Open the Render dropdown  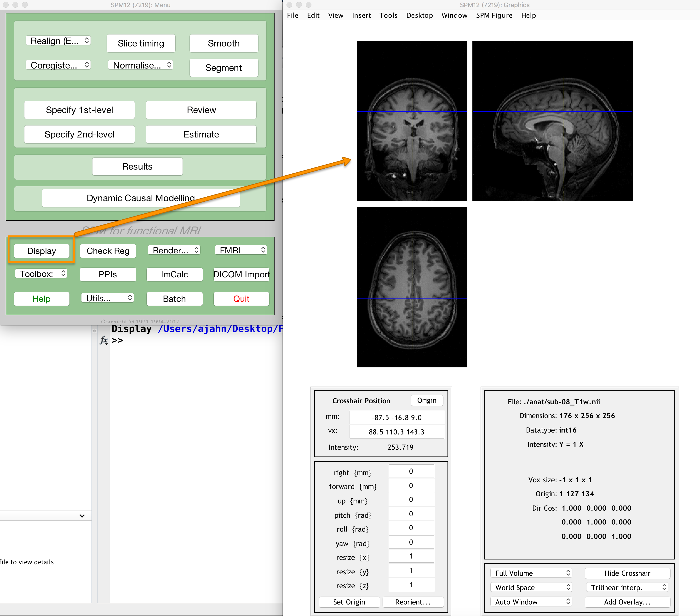click(174, 250)
